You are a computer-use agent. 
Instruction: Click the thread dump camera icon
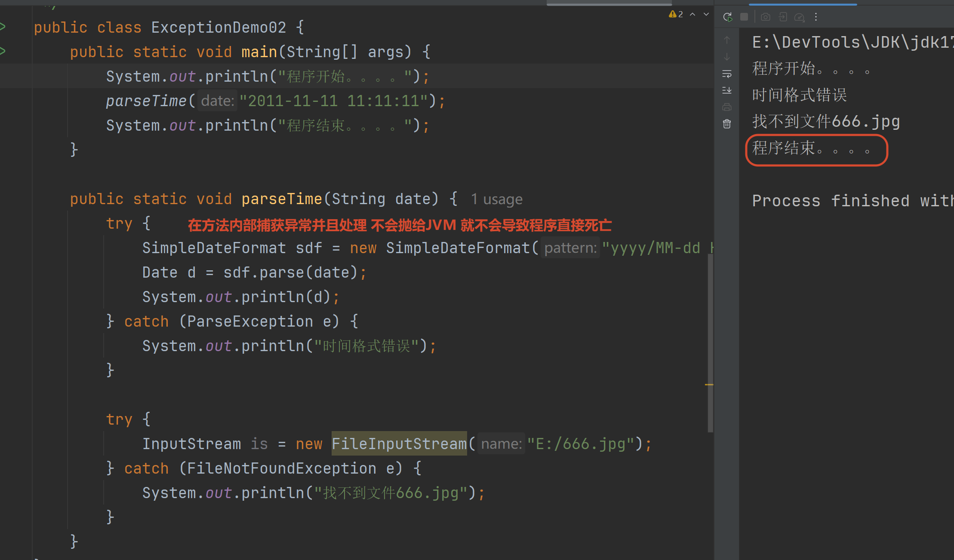pos(765,17)
